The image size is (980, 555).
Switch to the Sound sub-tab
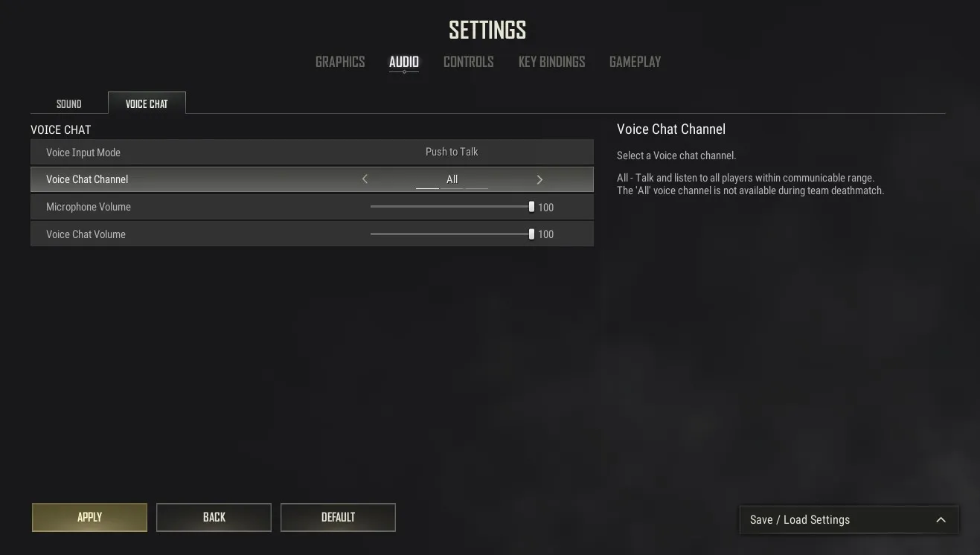pyautogui.click(x=69, y=103)
